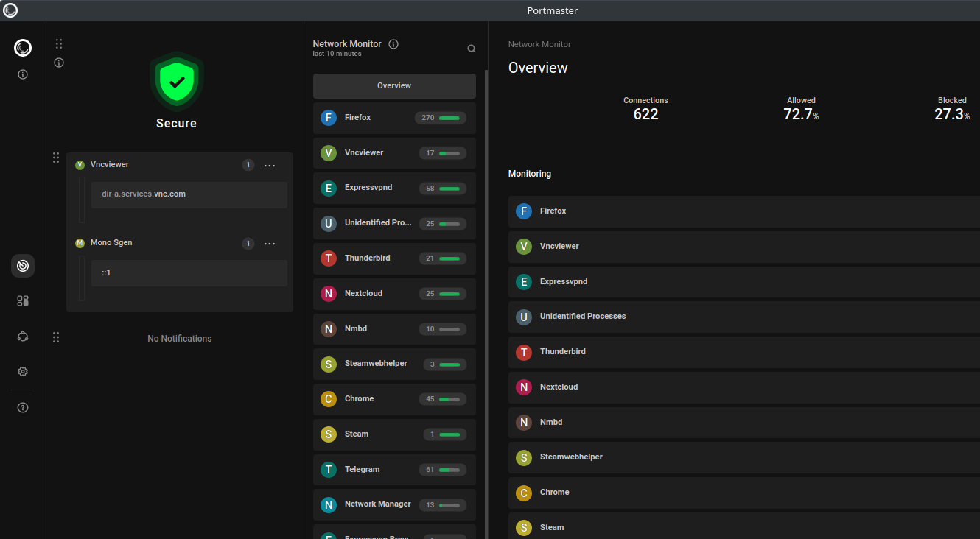Viewport: 980px width, 539px height.
Task: Click the Thunderbird avatar icon in Monitoring list
Action: [x=524, y=352]
